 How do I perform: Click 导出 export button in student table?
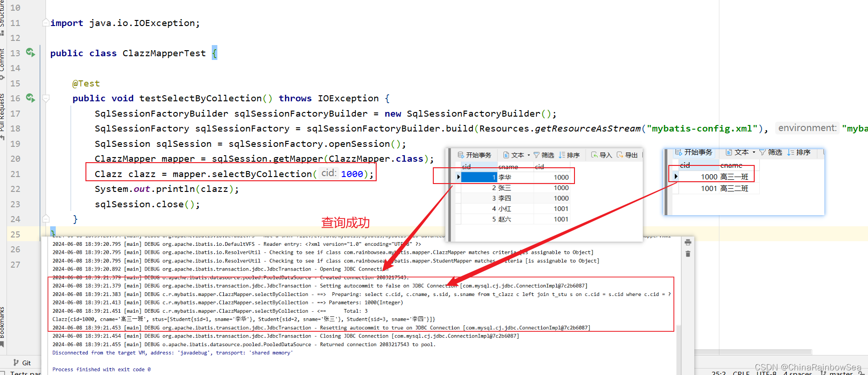pos(627,155)
